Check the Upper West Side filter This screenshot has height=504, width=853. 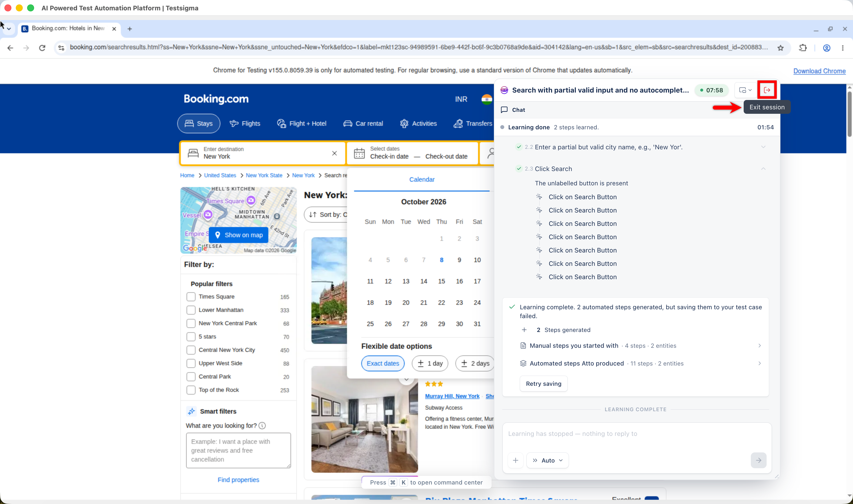point(191,363)
